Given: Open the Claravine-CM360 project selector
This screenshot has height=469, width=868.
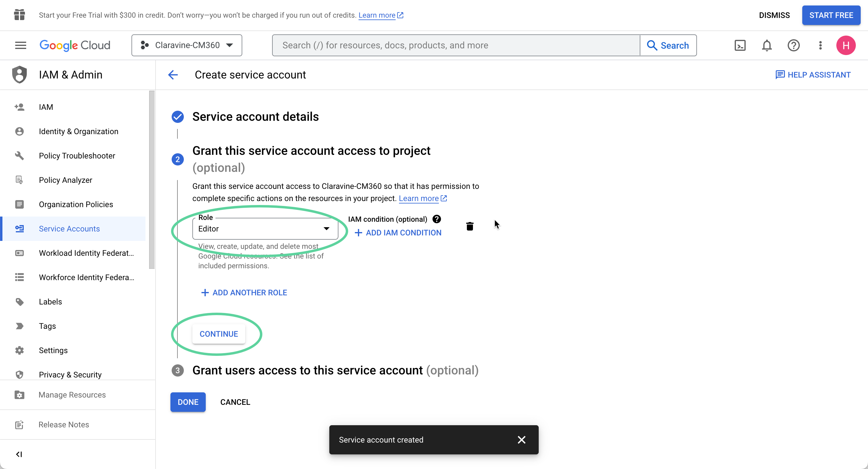Looking at the screenshot, I should coord(187,45).
